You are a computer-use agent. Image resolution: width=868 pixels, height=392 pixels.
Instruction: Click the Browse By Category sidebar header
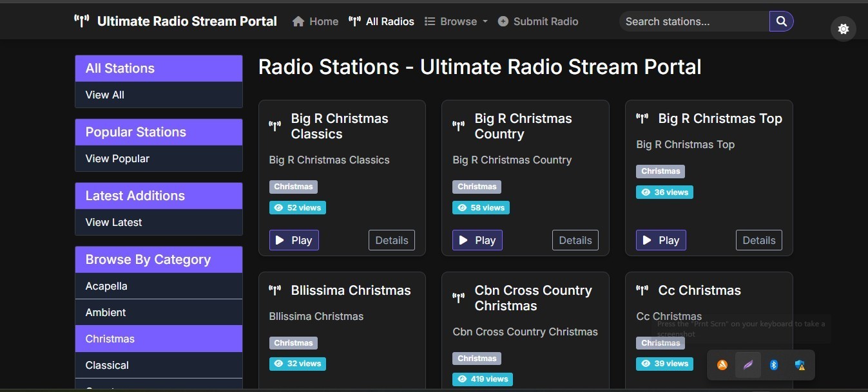pos(159,259)
